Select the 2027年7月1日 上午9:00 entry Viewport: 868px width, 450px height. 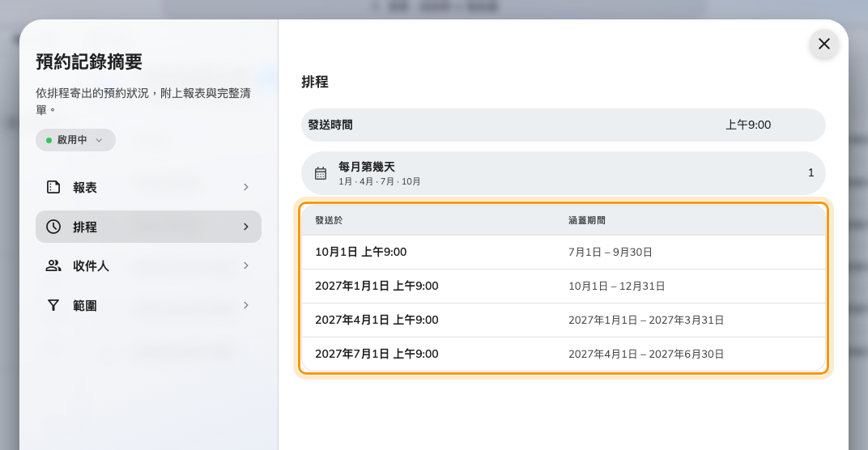[377, 354]
